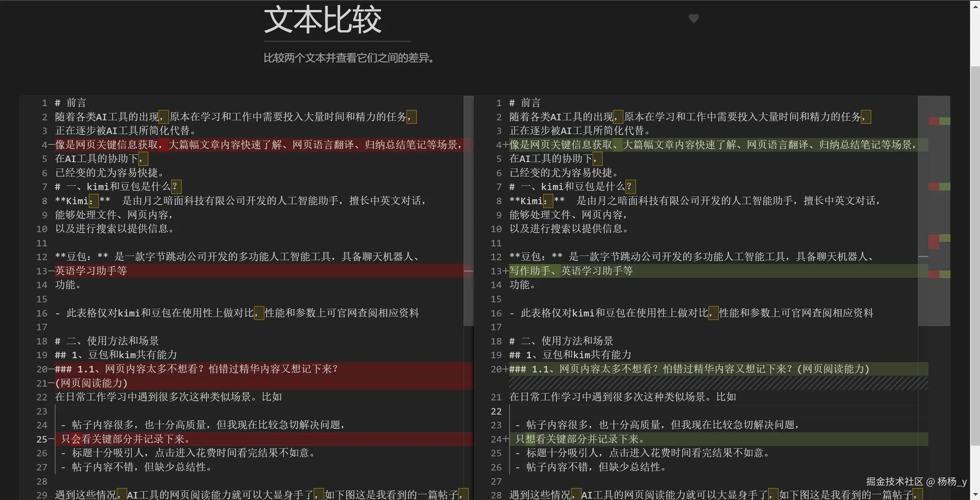Click the deletion minus marker on left line 4
The width and height of the screenshot is (980, 500).
[x=51, y=145]
